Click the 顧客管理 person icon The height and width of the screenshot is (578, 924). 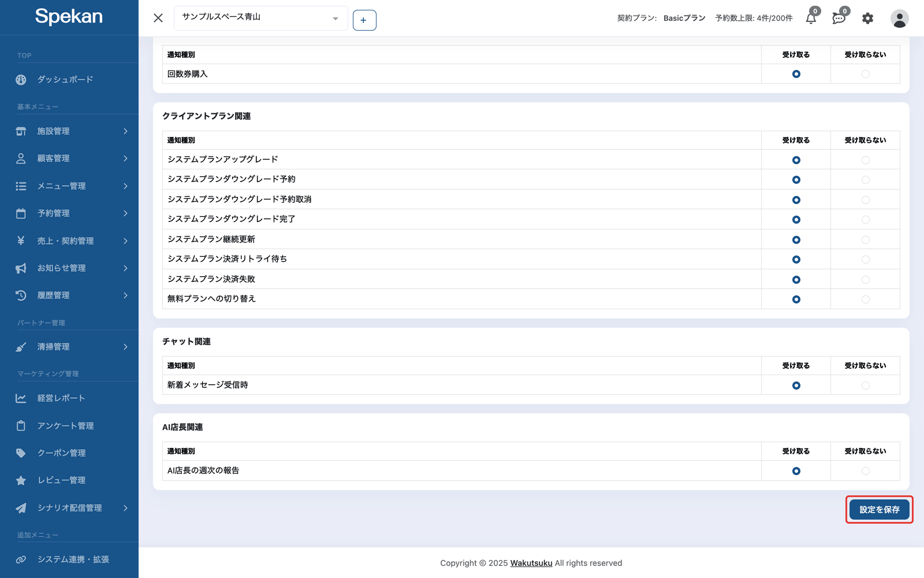click(x=21, y=158)
